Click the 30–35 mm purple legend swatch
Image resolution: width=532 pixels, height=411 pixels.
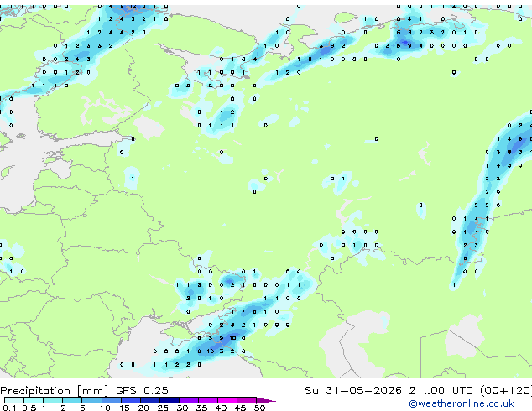point(188,400)
